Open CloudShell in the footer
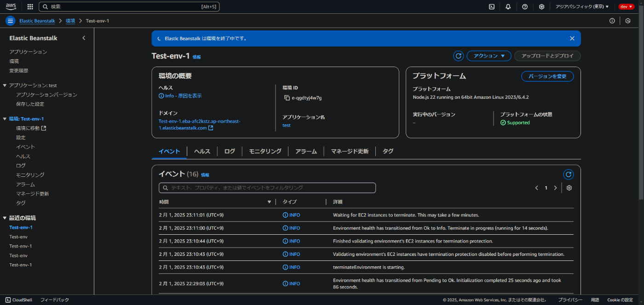This screenshot has width=644, height=305. pyautogui.click(x=19, y=300)
